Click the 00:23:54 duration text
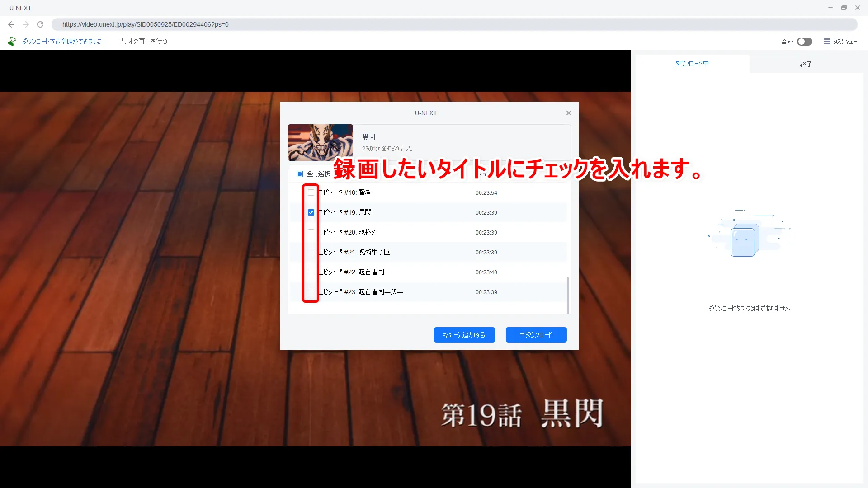The height and width of the screenshot is (488, 868). pyautogui.click(x=486, y=193)
